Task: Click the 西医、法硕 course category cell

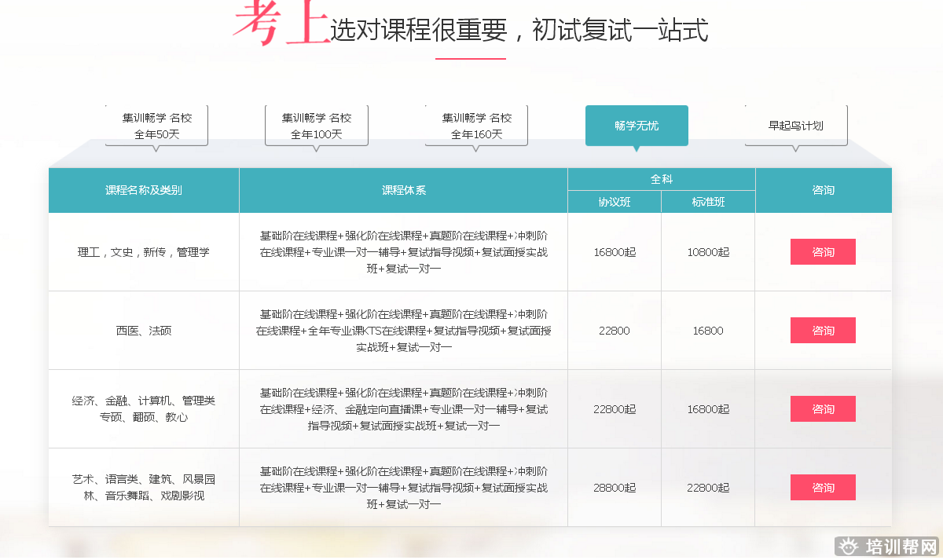Action: click(144, 331)
